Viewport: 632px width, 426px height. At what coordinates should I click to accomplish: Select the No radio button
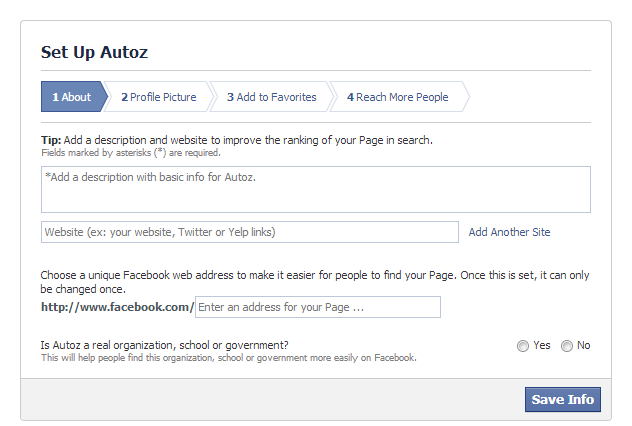[x=567, y=346]
